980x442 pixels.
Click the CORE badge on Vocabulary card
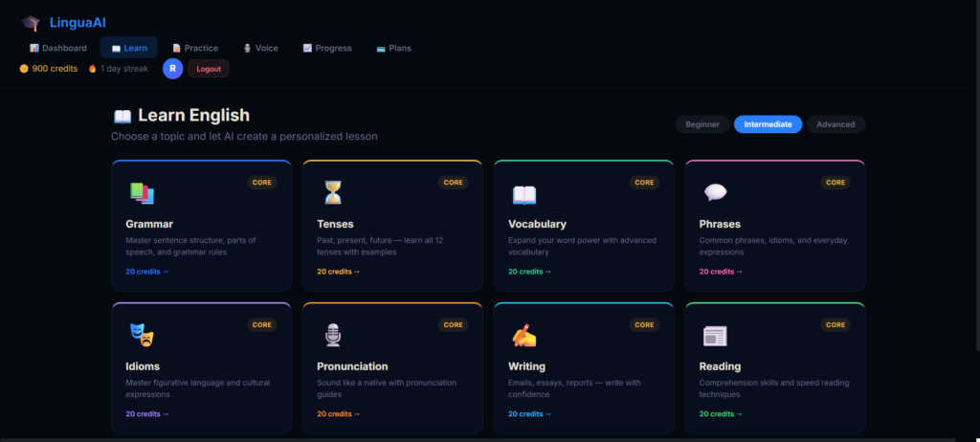(x=644, y=183)
